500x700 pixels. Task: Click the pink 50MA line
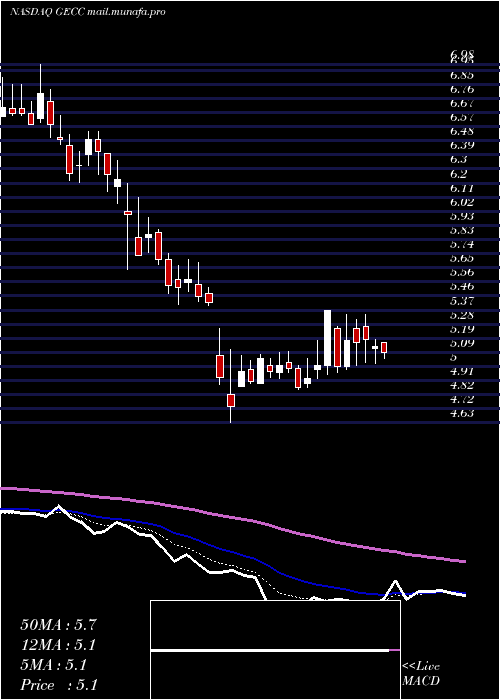pos(232,518)
